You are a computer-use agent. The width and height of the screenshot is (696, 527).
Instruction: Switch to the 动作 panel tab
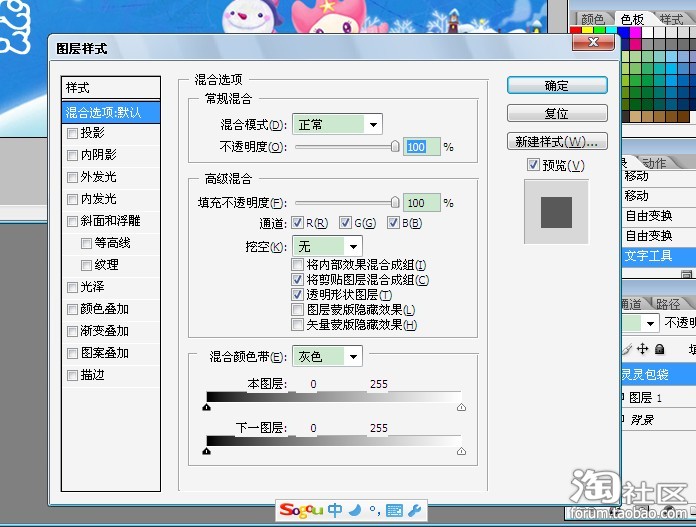[655, 163]
